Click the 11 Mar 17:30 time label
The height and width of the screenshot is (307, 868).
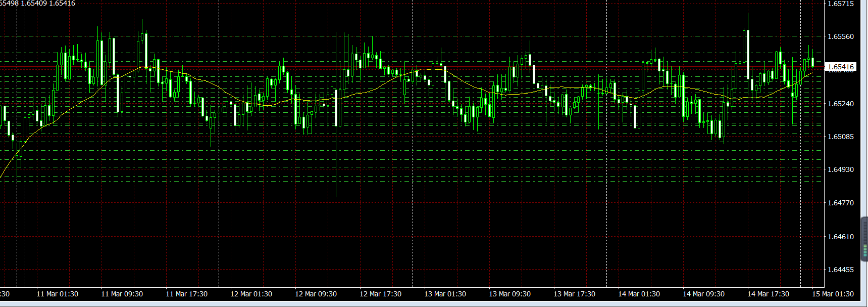click(x=187, y=294)
